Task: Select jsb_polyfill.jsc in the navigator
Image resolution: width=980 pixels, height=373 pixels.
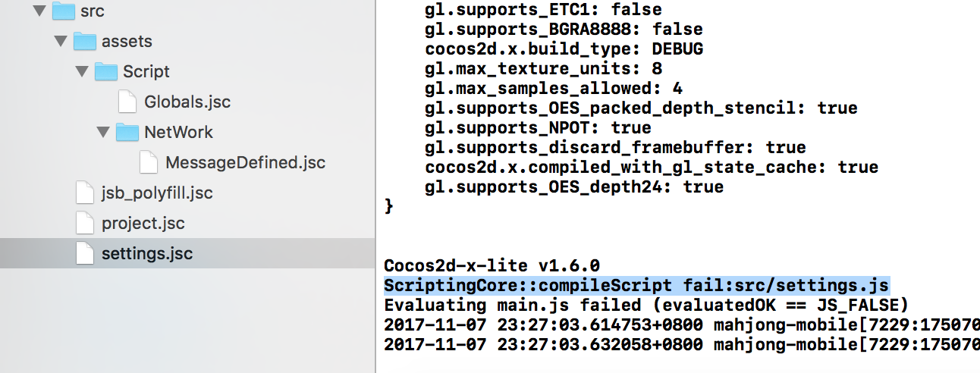Action: pos(157,193)
